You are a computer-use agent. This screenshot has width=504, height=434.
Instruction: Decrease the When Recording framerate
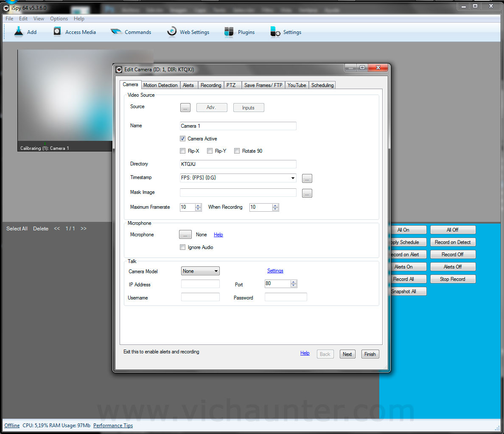pyautogui.click(x=275, y=209)
